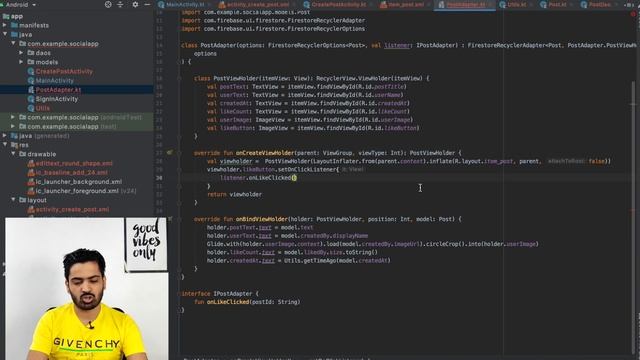Expand the models package
The width and height of the screenshot is (640, 360).
[x=21, y=62]
